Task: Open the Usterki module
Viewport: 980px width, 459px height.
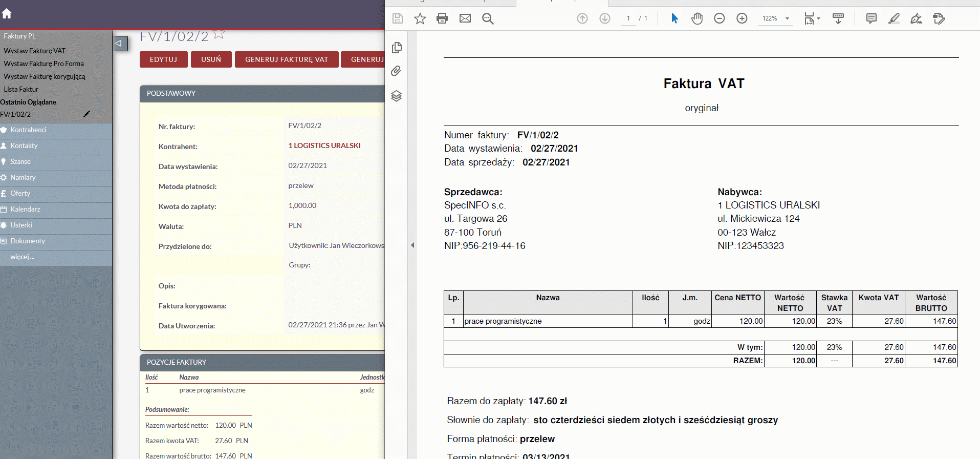Action: point(56,225)
